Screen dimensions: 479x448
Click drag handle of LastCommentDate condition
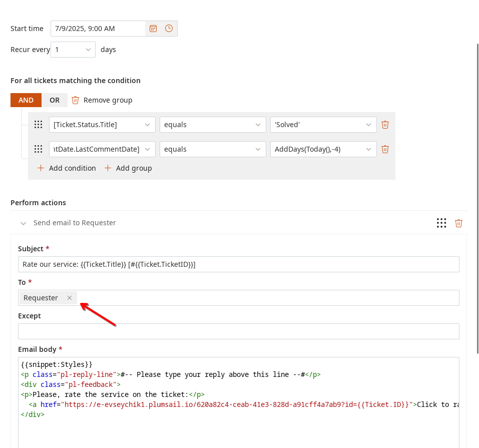point(38,149)
